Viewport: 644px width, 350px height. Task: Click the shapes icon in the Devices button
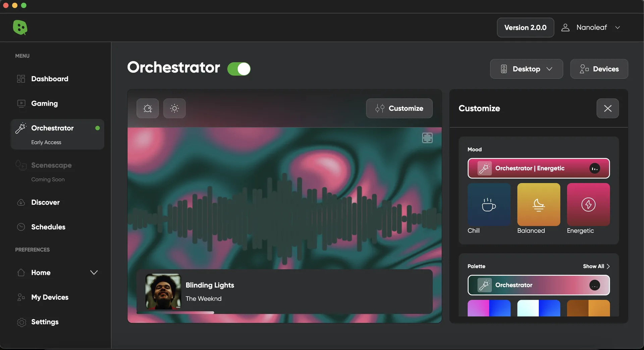coord(584,69)
